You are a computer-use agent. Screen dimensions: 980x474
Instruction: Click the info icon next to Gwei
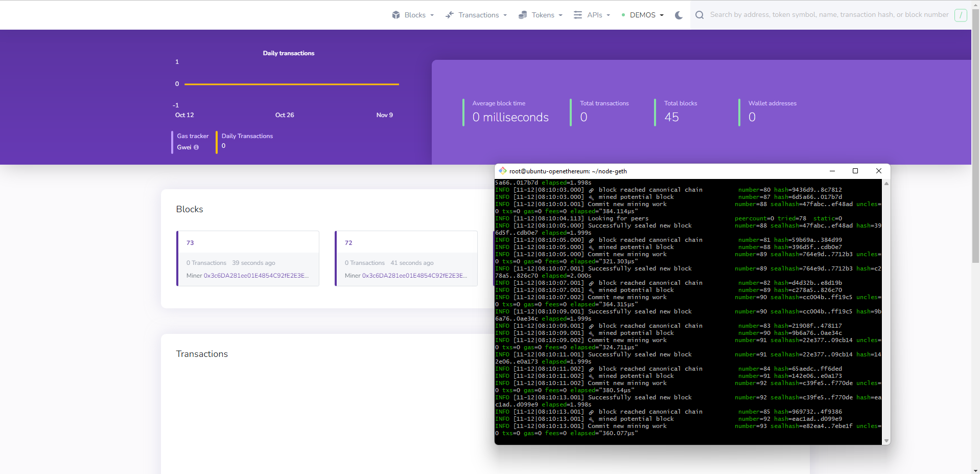[197, 147]
